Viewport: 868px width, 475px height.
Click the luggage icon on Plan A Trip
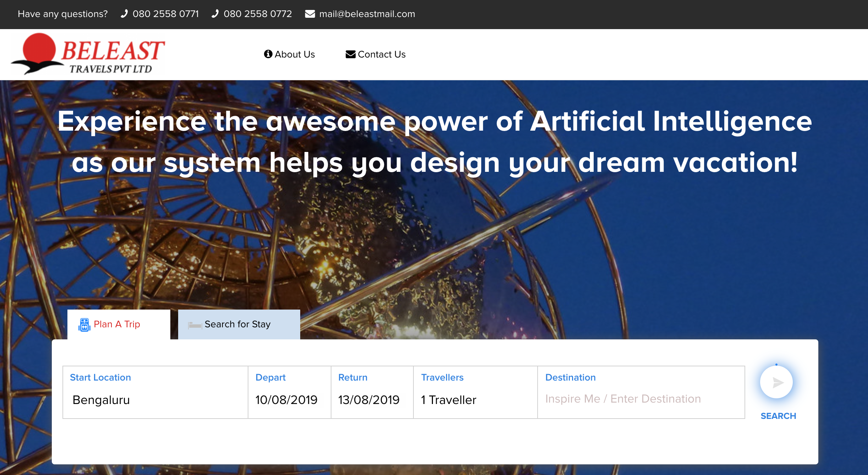(x=84, y=324)
